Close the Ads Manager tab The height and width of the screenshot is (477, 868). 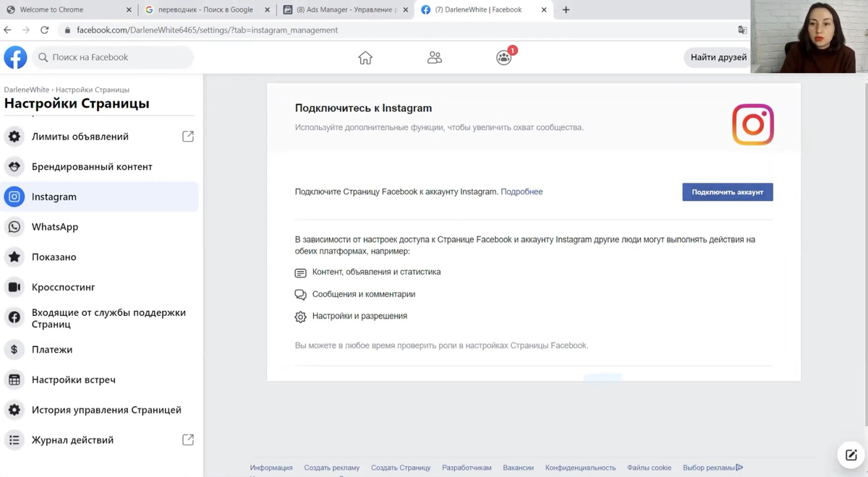click(406, 9)
